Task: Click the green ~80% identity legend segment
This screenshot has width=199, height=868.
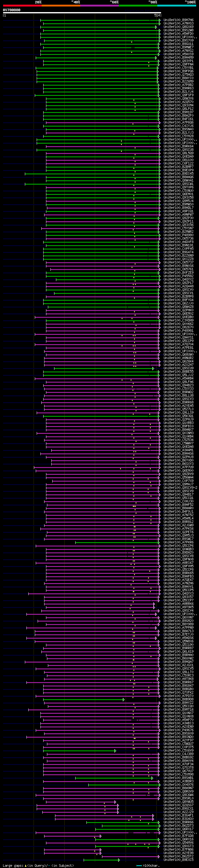Action: click(x=138, y=5)
